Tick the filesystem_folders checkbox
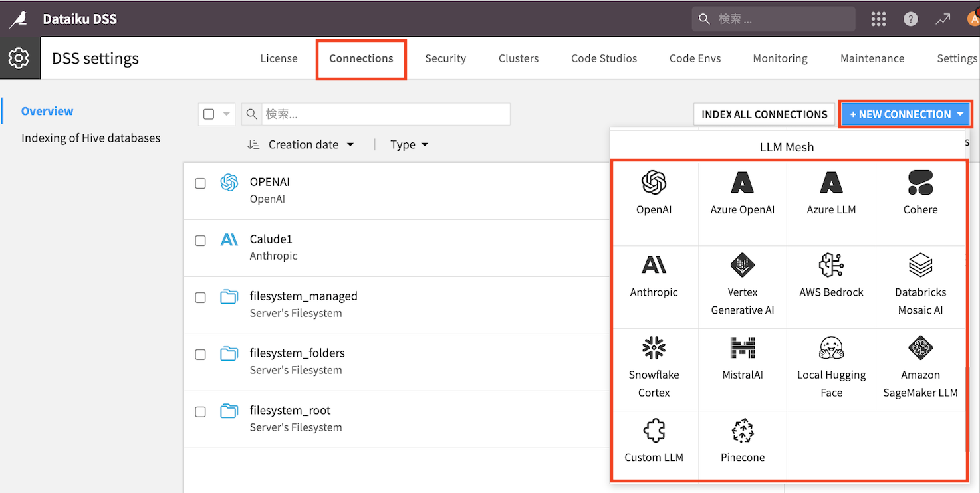 pos(200,355)
